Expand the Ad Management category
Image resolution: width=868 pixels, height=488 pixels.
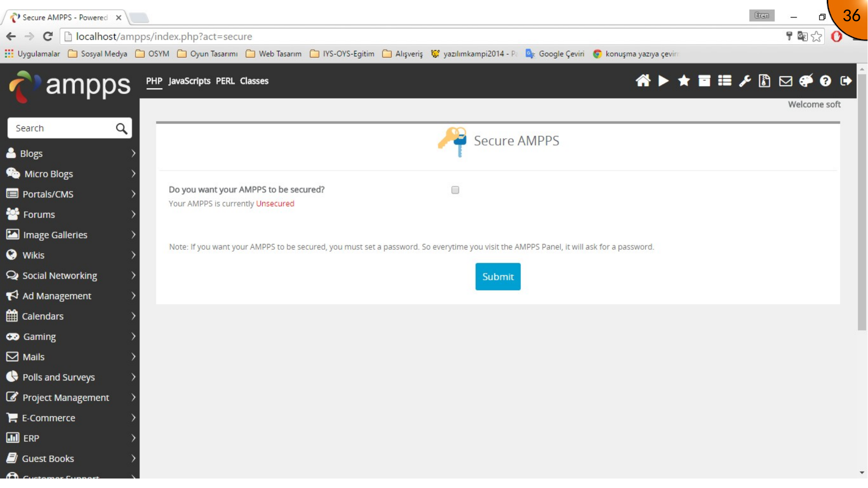[x=70, y=296]
